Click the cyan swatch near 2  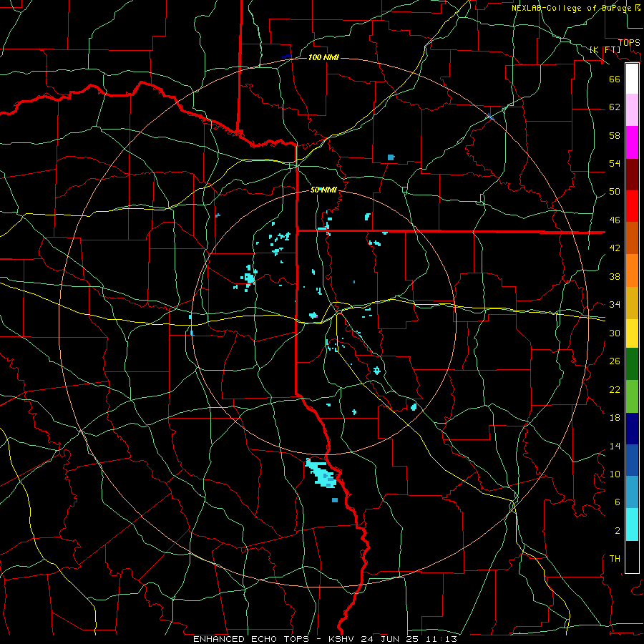tap(632, 525)
